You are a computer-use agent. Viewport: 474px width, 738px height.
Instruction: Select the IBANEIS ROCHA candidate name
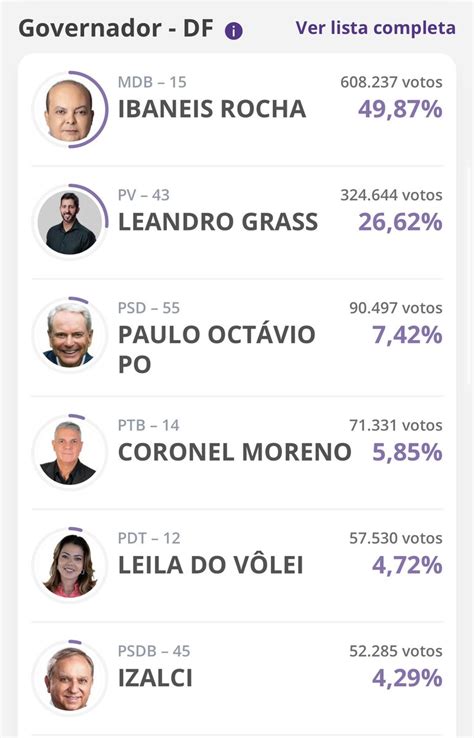pyautogui.click(x=212, y=109)
